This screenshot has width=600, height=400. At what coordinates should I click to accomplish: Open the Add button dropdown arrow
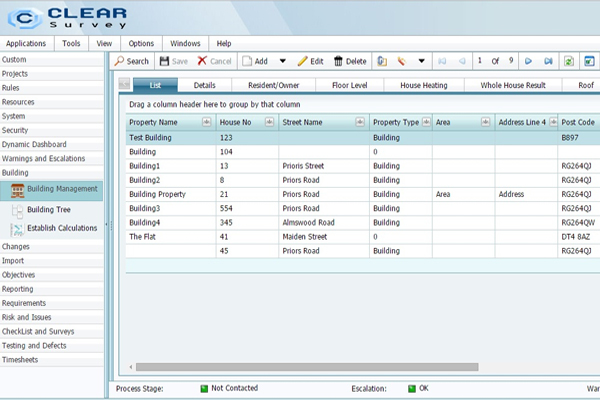pyautogui.click(x=283, y=61)
